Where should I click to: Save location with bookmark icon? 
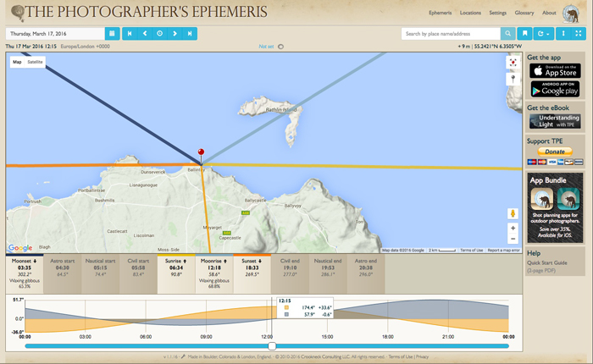click(525, 34)
